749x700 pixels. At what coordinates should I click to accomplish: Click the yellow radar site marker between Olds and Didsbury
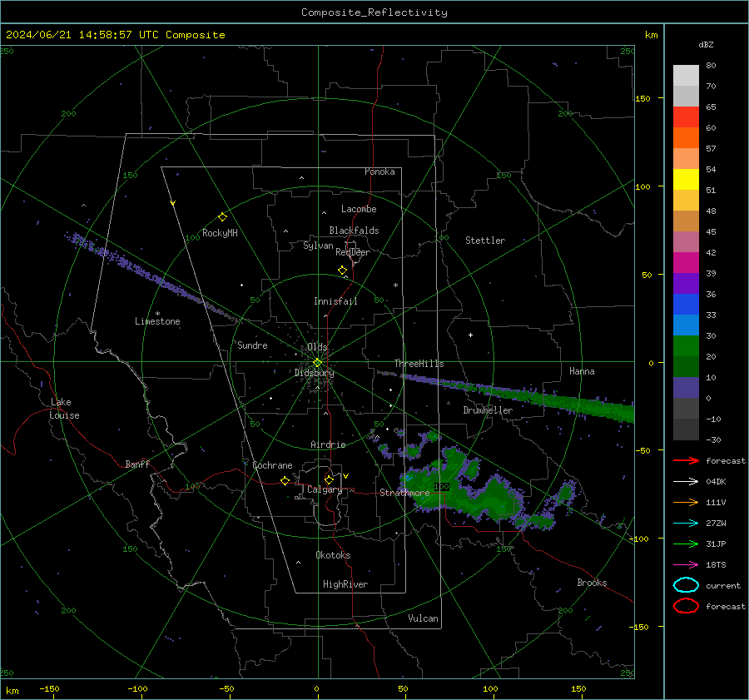[x=317, y=363]
